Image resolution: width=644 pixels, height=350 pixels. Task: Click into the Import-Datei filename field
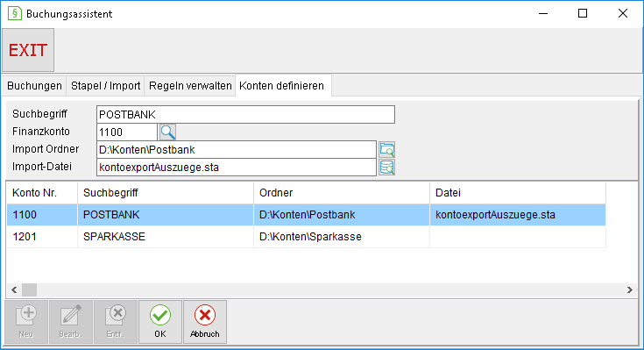(x=237, y=168)
